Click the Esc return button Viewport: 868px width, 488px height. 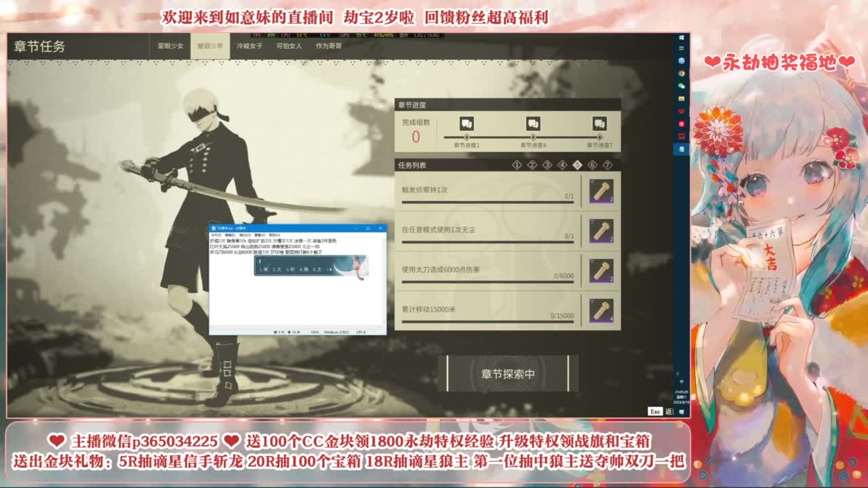pos(660,411)
